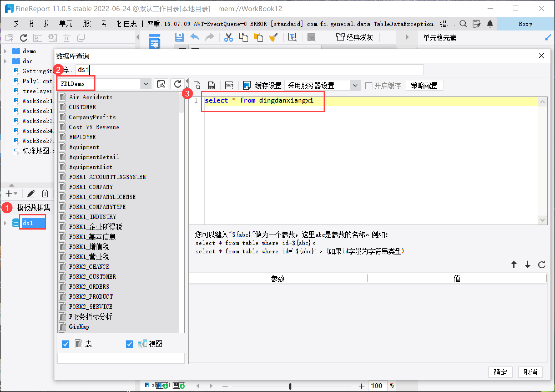The image size is (555, 392).
Task: Click the pencil edit icon above template dataset
Action: pyautogui.click(x=31, y=194)
